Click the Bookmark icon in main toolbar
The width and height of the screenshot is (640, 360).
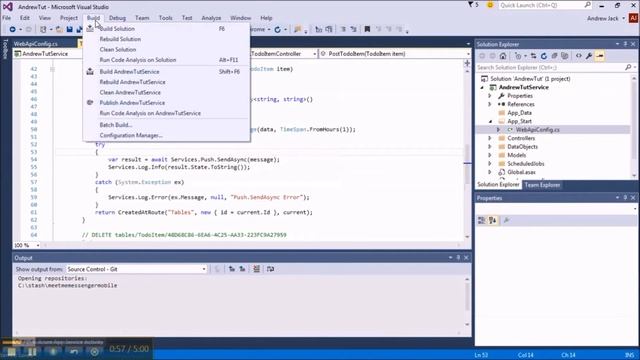pos(367,29)
